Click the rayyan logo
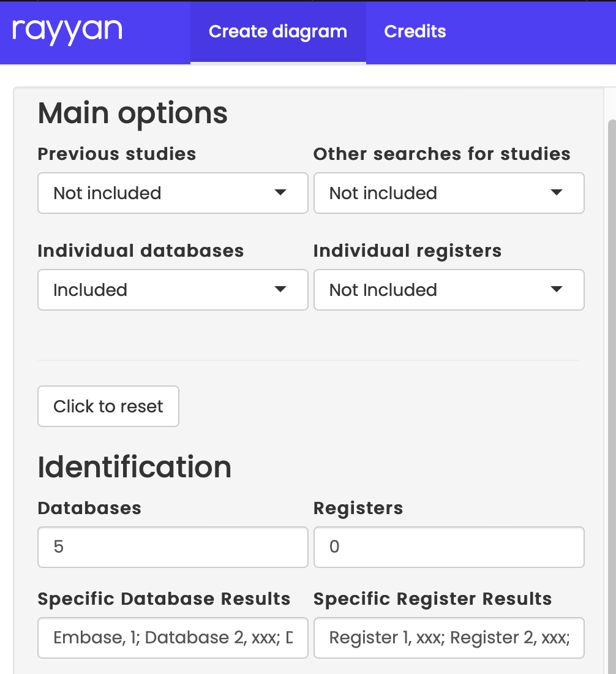The image size is (616, 674). (67, 32)
